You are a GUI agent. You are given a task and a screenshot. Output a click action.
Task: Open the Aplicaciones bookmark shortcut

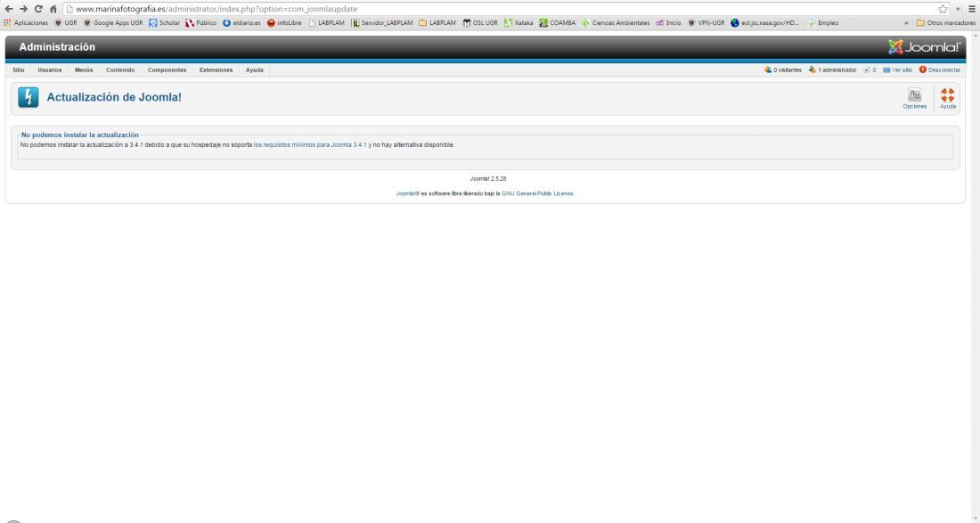coord(26,22)
